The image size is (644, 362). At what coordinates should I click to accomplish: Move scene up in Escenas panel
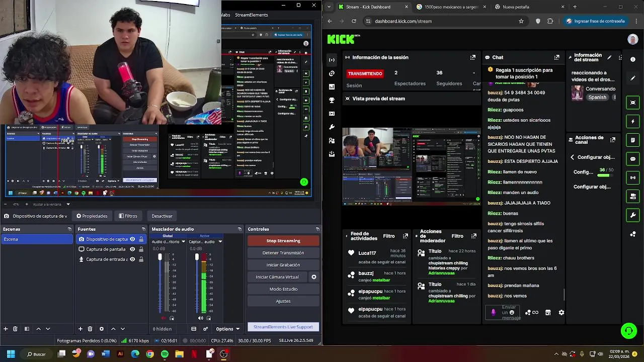tap(38, 329)
